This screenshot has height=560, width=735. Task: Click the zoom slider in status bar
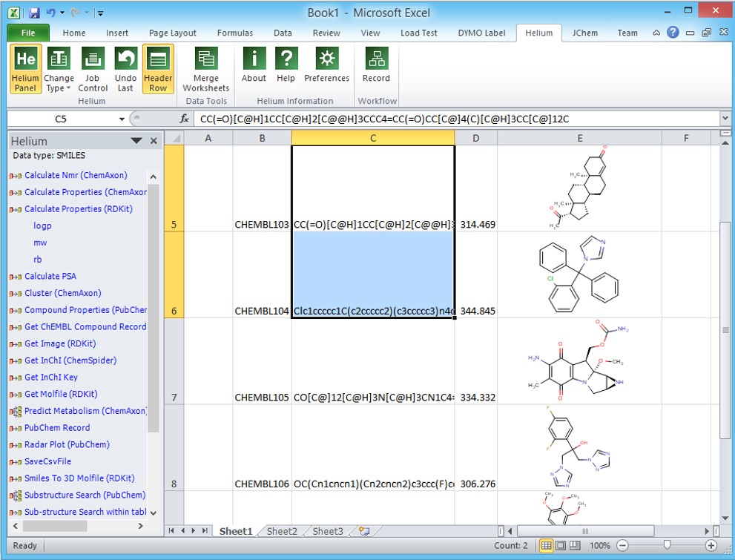[667, 545]
